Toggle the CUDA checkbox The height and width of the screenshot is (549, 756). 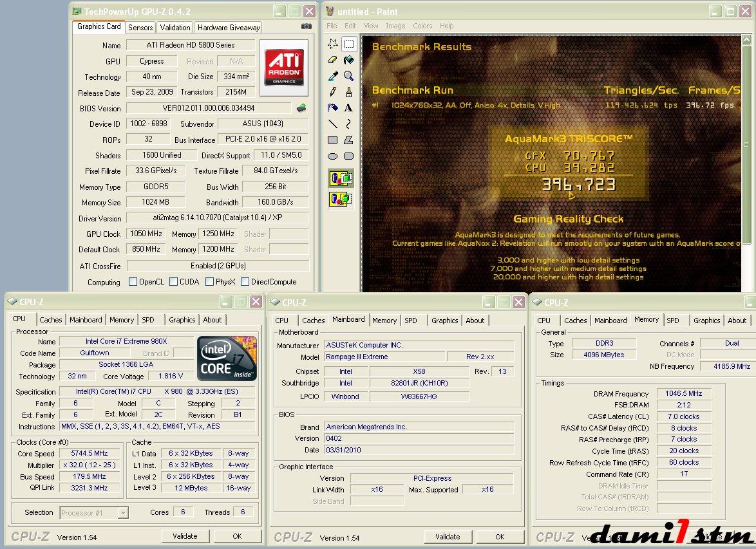pos(174,281)
